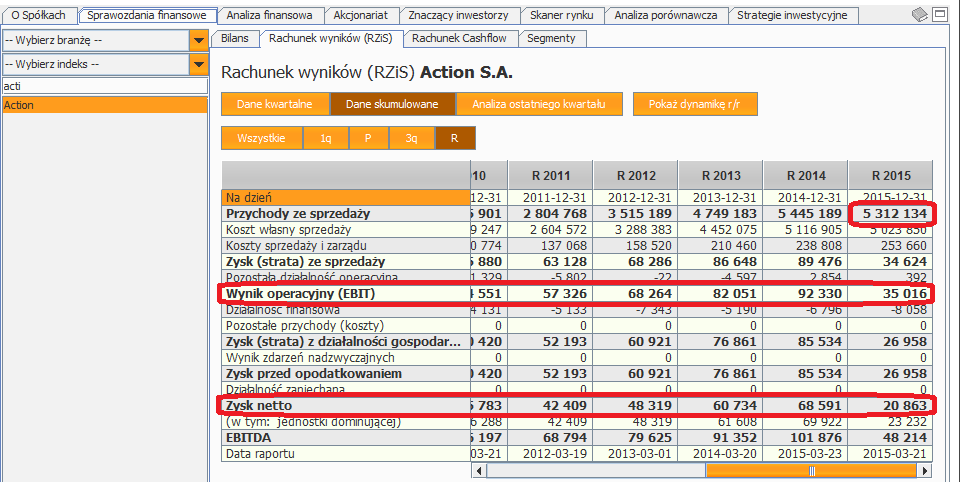
Task: Open the 'Wybierz indeks' dropdown arrow
Action: point(197,64)
